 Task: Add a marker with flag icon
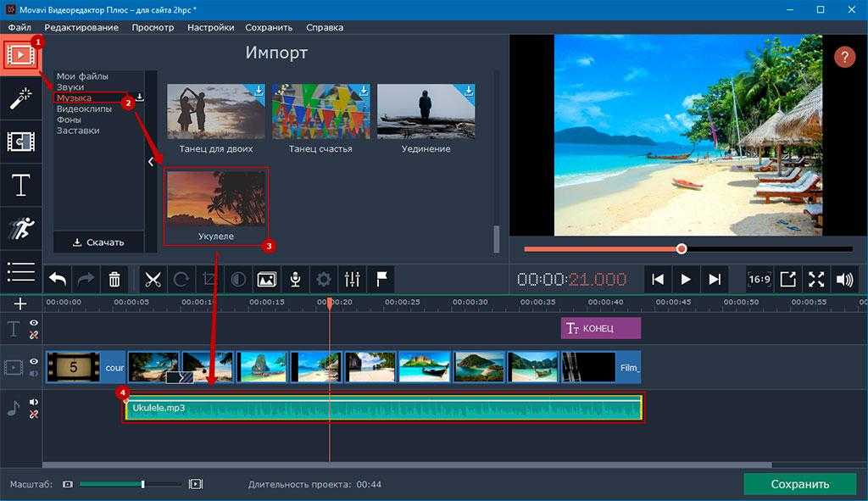[381, 280]
